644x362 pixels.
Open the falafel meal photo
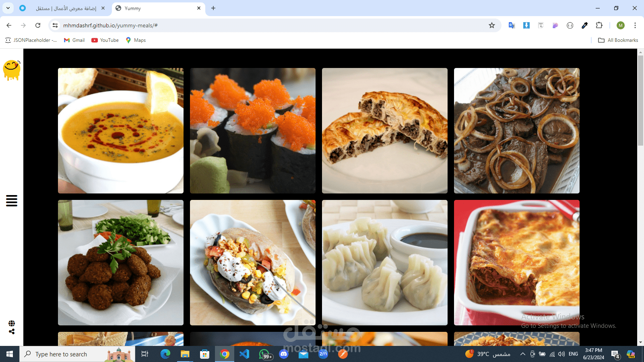point(121,263)
